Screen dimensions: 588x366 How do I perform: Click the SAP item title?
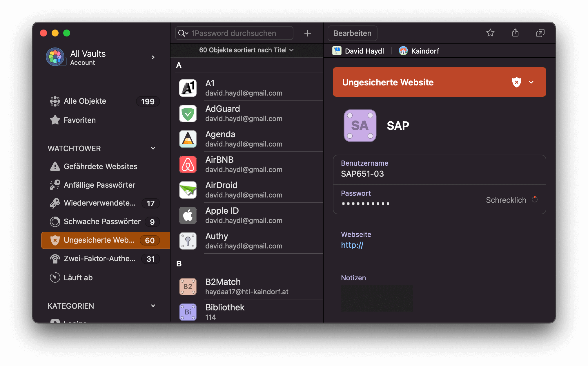tap(398, 126)
